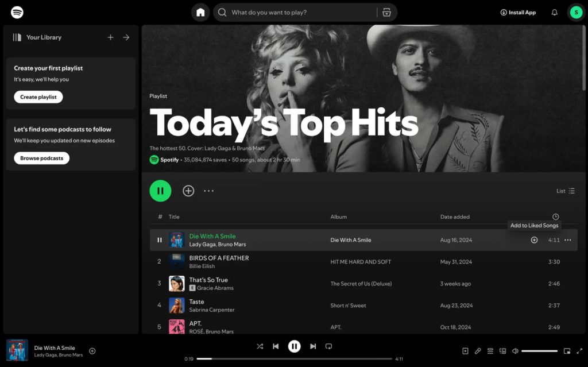
Task: Open the Connect to a device picker
Action: pos(503,351)
